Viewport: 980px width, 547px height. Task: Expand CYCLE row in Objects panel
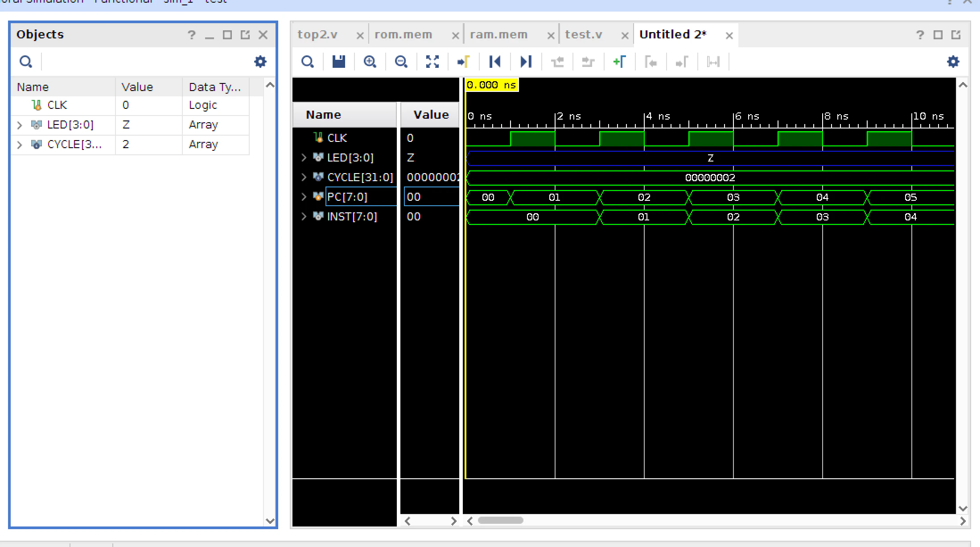20,145
